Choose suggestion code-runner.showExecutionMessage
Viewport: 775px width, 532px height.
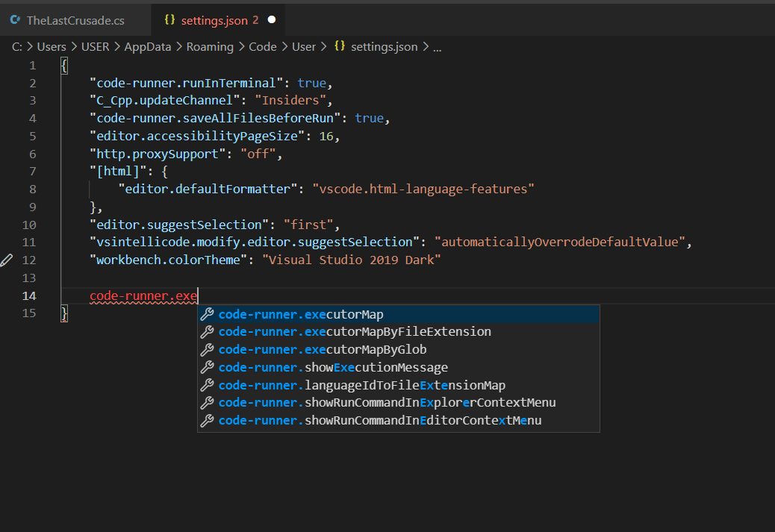click(x=399, y=367)
